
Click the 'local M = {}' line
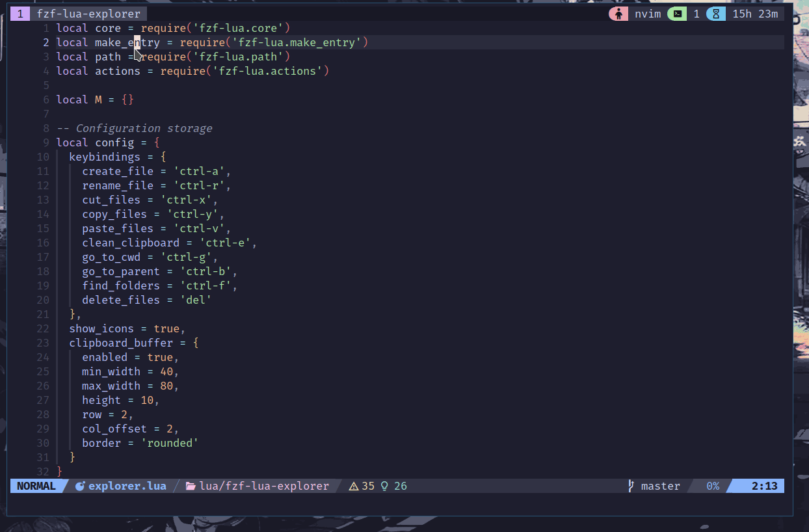pos(95,100)
